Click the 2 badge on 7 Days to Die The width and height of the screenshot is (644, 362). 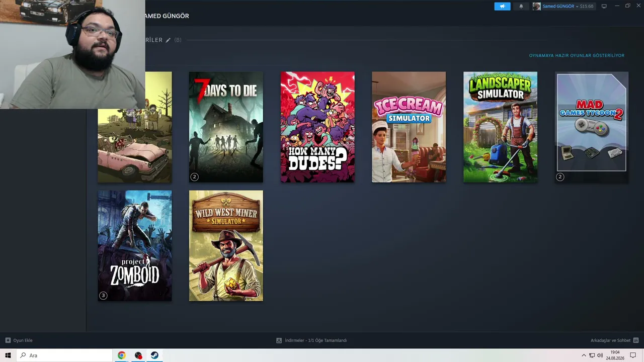pos(194,176)
